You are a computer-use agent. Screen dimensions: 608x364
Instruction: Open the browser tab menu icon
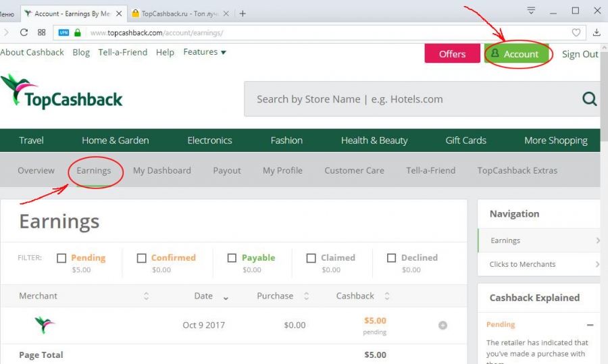pyautogui.click(x=531, y=10)
